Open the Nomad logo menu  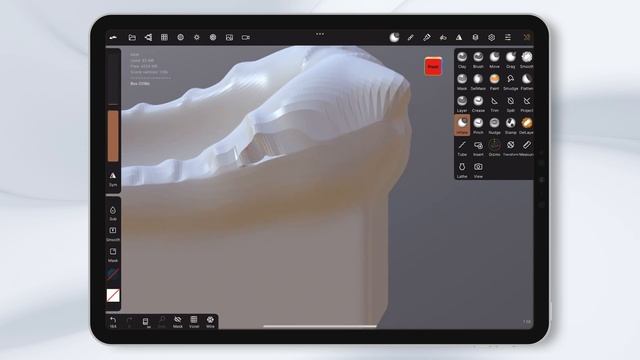click(x=113, y=37)
